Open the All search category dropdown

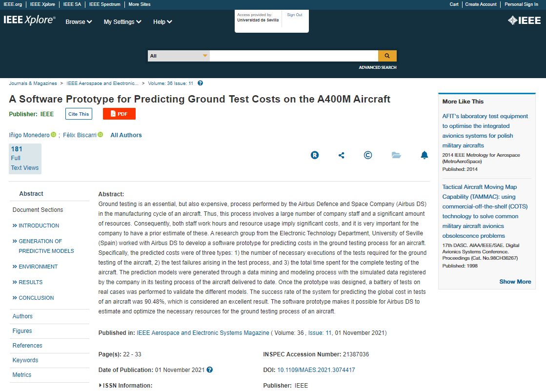(x=179, y=56)
